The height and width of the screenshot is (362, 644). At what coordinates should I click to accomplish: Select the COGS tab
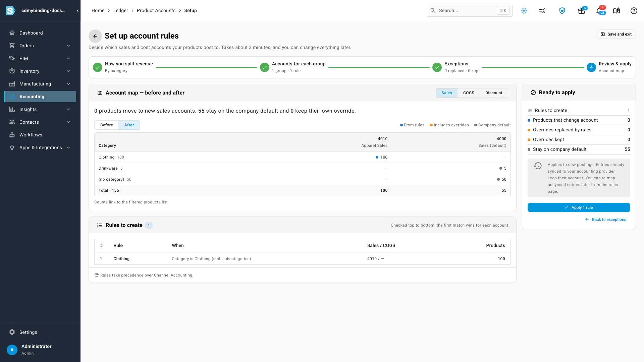469,93
